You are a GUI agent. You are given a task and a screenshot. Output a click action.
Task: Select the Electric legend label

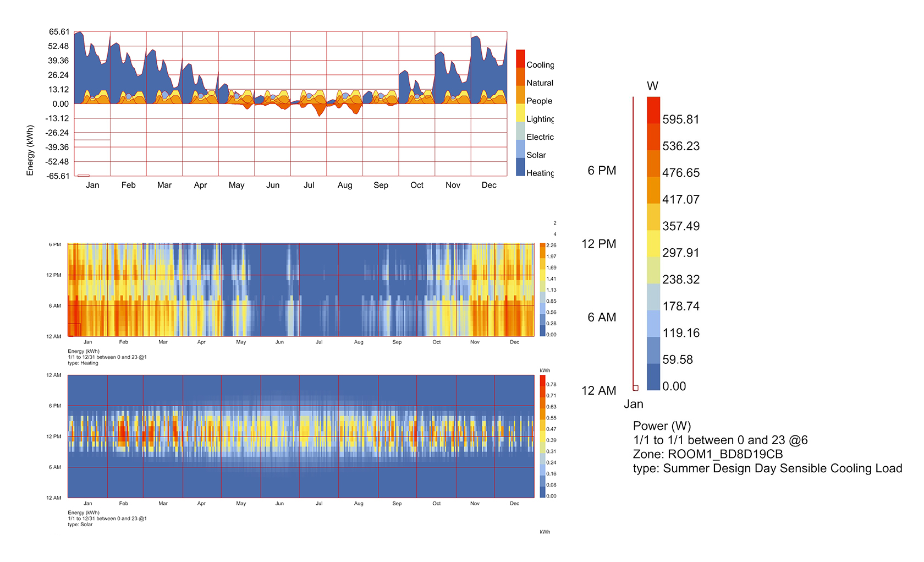(x=540, y=137)
